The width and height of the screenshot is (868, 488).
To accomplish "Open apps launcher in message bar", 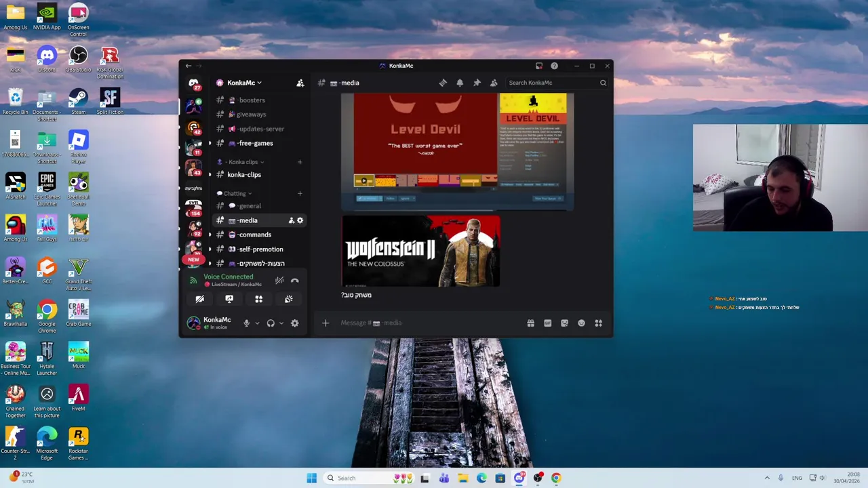I will pos(599,323).
